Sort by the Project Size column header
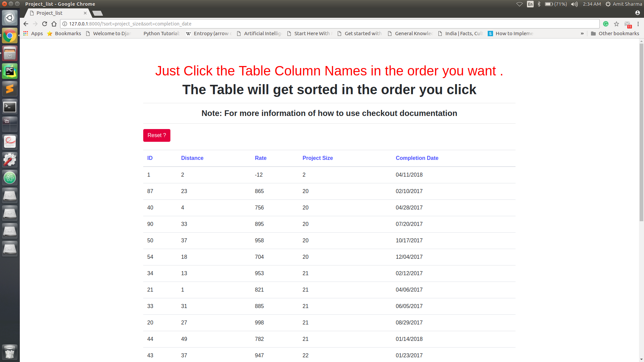Screen dimensions: 644x362 pos(317,158)
